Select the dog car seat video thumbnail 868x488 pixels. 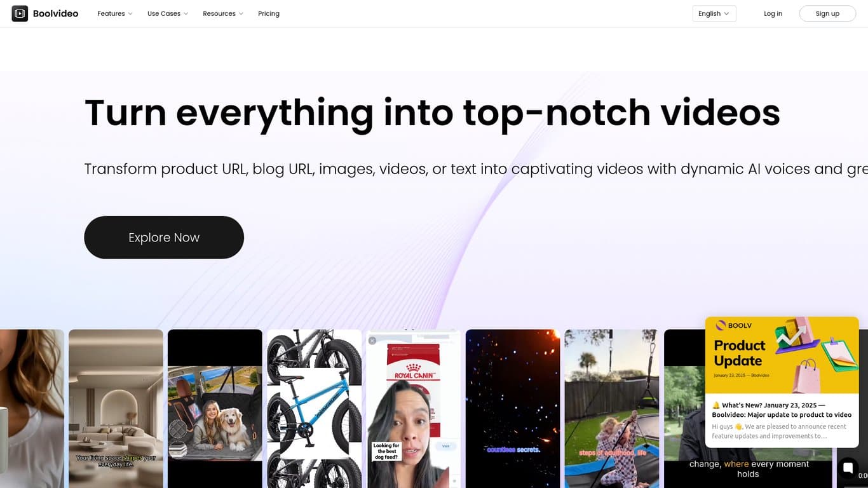tap(215, 409)
